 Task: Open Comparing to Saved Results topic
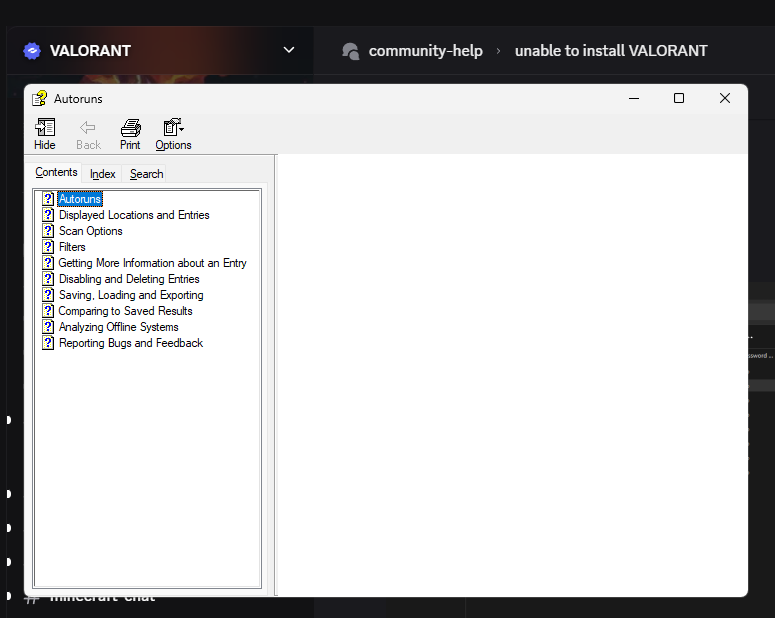tap(125, 311)
